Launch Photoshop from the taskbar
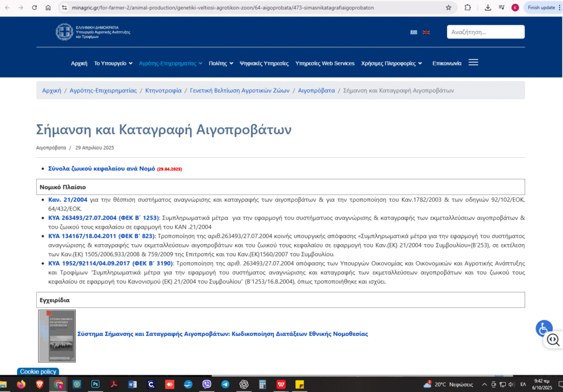This screenshot has width=563, height=392. (x=96, y=384)
